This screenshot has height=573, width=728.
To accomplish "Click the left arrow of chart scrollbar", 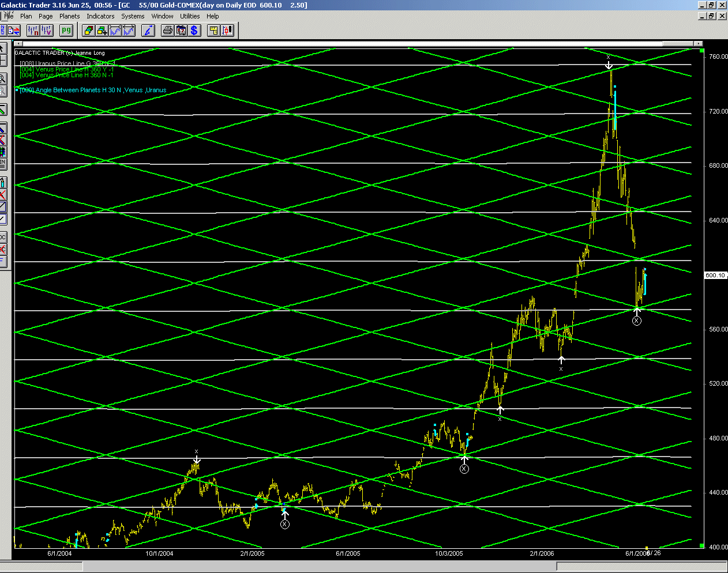I will (18, 44).
